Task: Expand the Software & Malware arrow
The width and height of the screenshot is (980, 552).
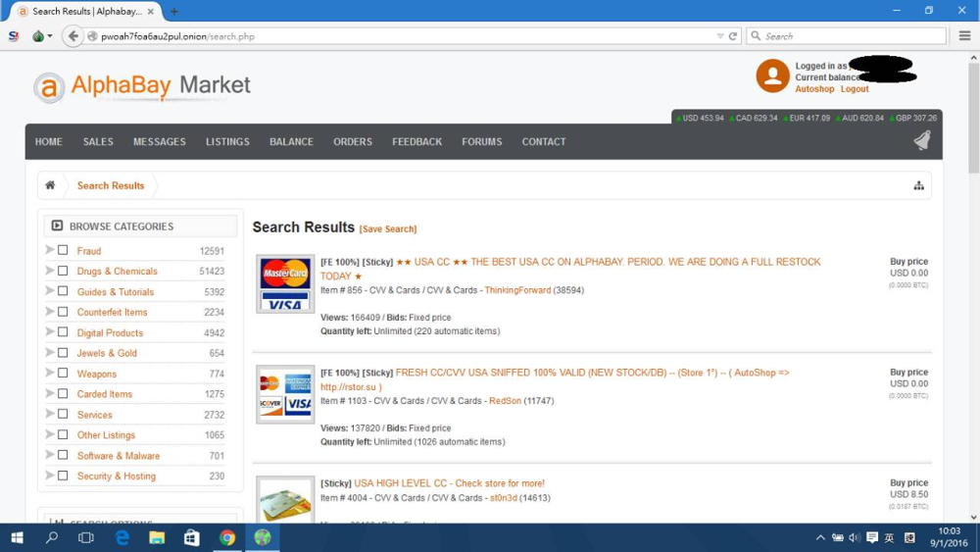Action: tap(49, 455)
